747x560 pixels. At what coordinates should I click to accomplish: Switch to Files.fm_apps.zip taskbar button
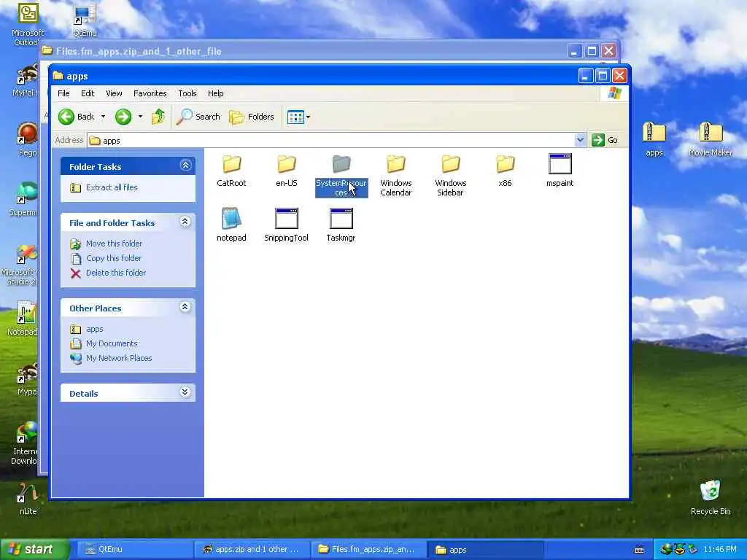[x=368, y=550]
